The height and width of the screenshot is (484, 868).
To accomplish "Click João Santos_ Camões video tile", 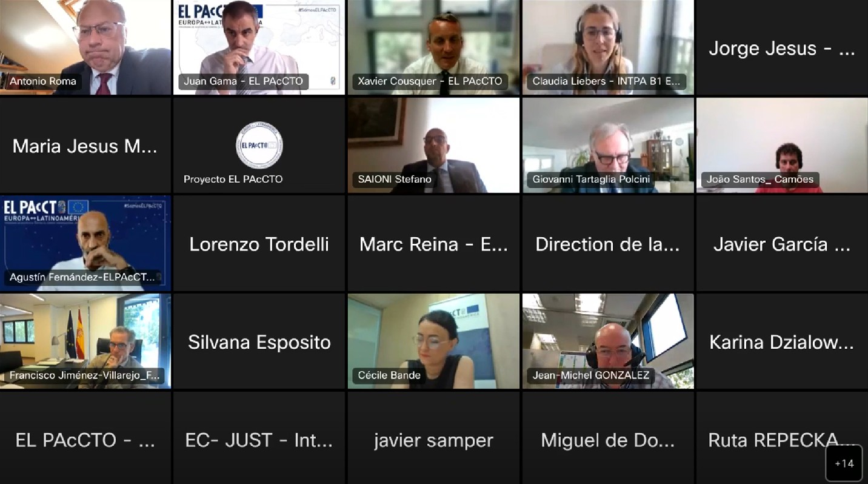I will pos(782,146).
